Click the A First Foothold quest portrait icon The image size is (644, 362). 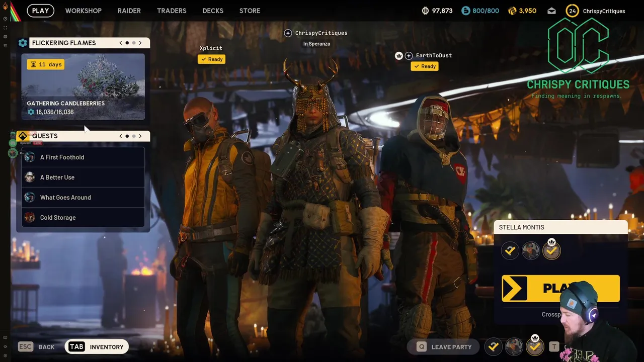[30, 157]
